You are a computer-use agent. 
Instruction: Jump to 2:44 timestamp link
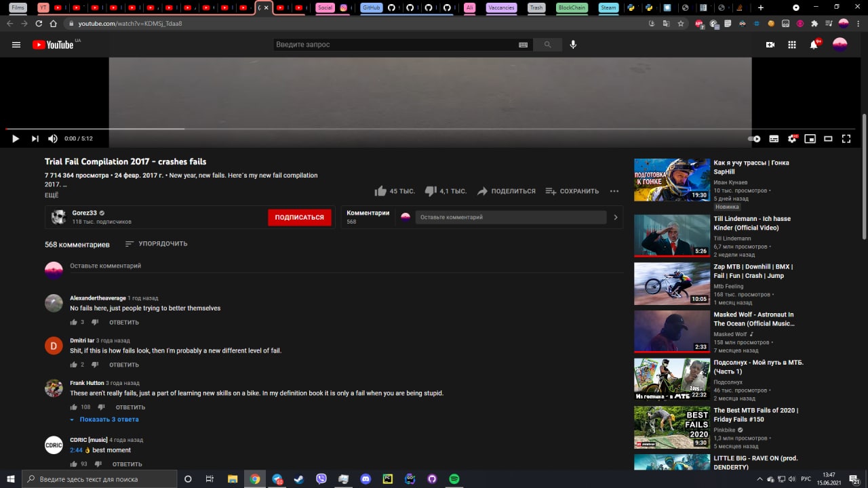(76, 450)
